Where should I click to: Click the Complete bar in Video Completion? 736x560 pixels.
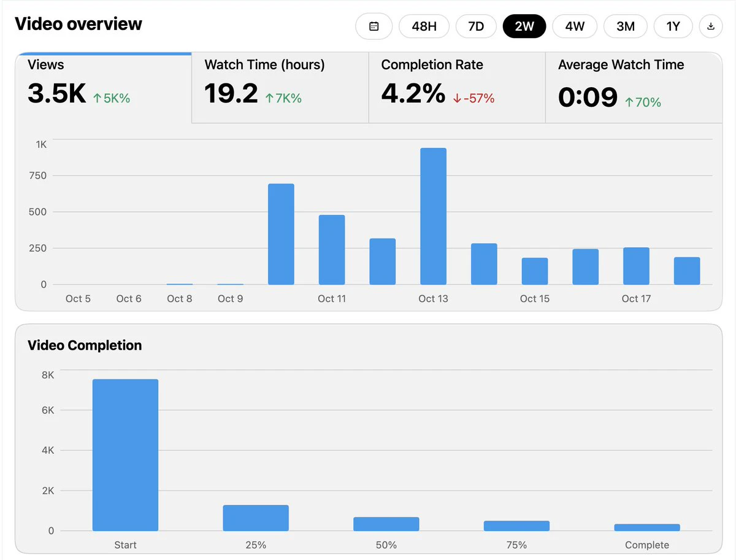647,527
